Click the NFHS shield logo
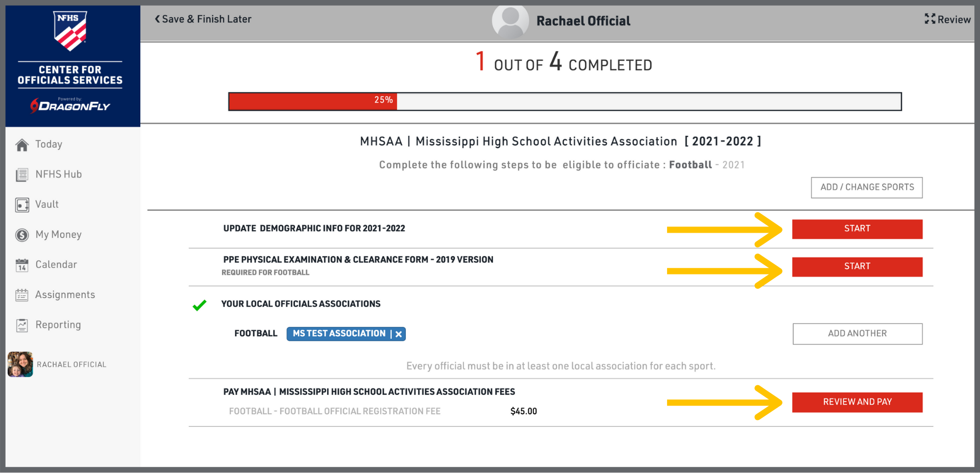The height and width of the screenshot is (473, 980). (x=70, y=31)
